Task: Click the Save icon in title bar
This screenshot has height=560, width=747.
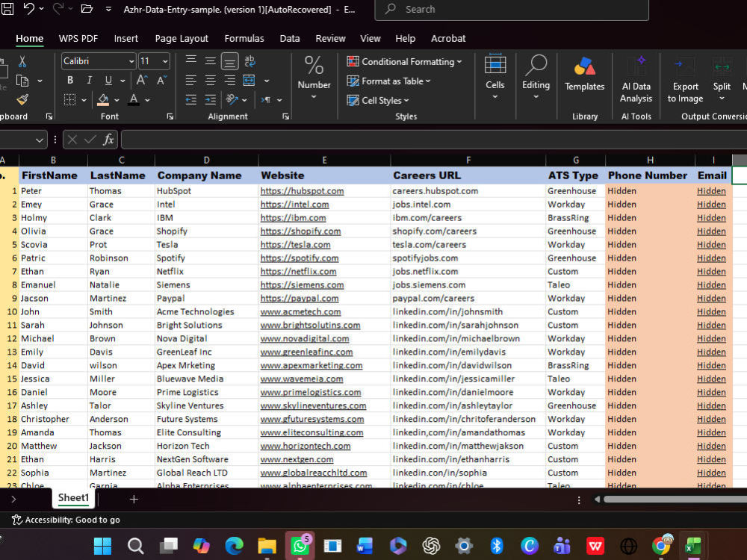Action: click(7, 8)
